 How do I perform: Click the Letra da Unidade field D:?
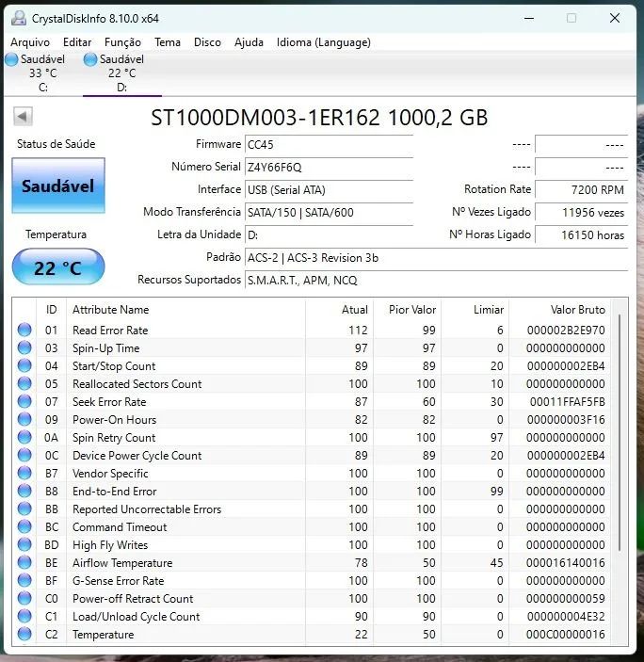(329, 234)
